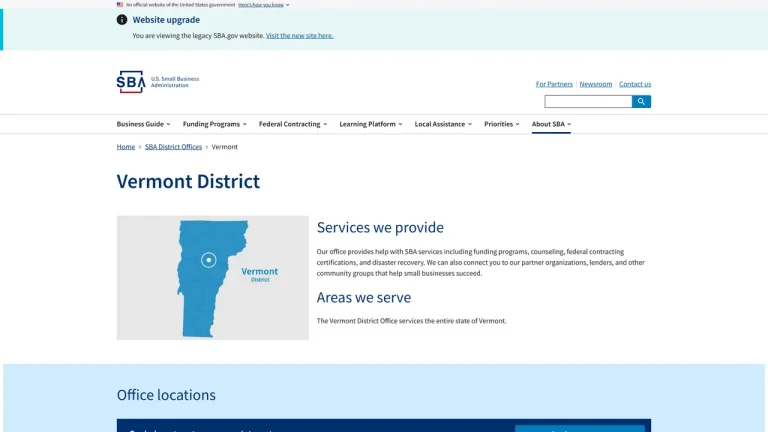Open the Learning Platform menu

pyautogui.click(x=371, y=124)
